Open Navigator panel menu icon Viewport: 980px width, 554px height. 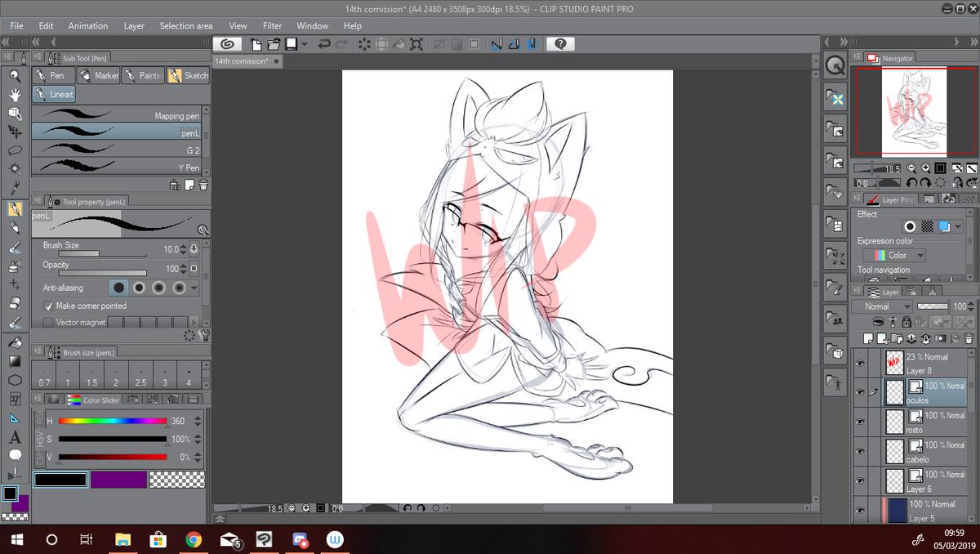click(x=857, y=58)
